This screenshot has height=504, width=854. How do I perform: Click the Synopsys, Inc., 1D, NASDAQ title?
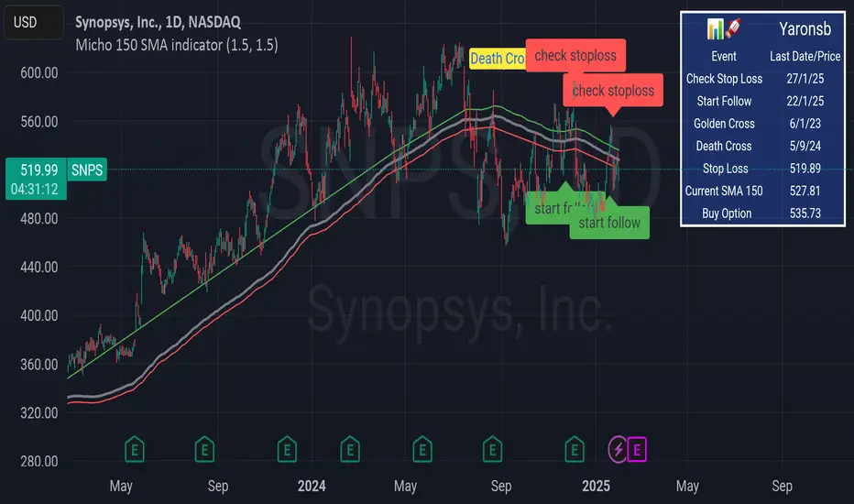coord(158,22)
